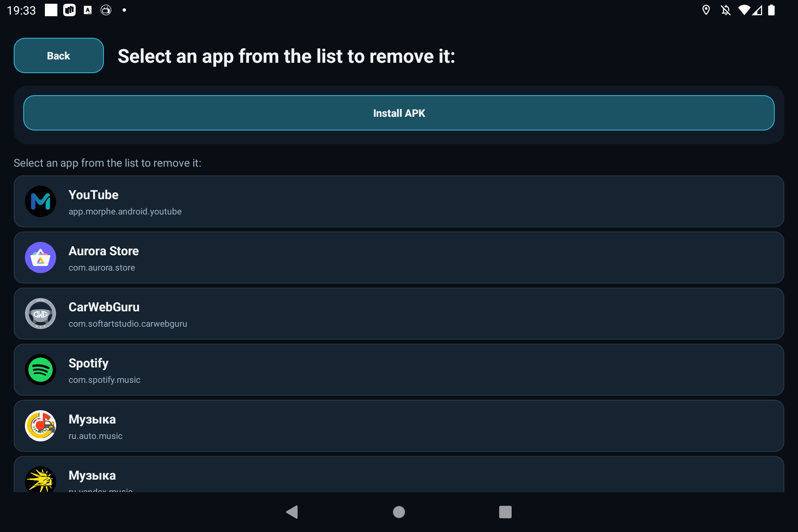Click package name com.aurora.store

(x=102, y=268)
